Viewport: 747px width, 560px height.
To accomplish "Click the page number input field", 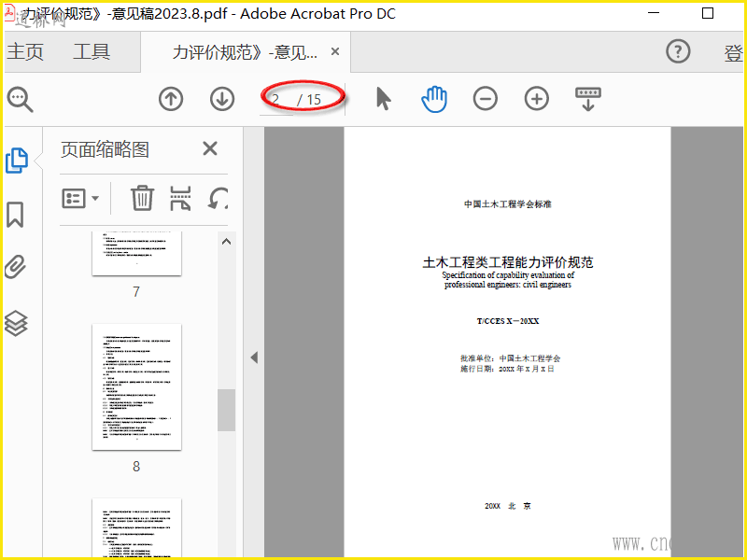I will (276, 100).
